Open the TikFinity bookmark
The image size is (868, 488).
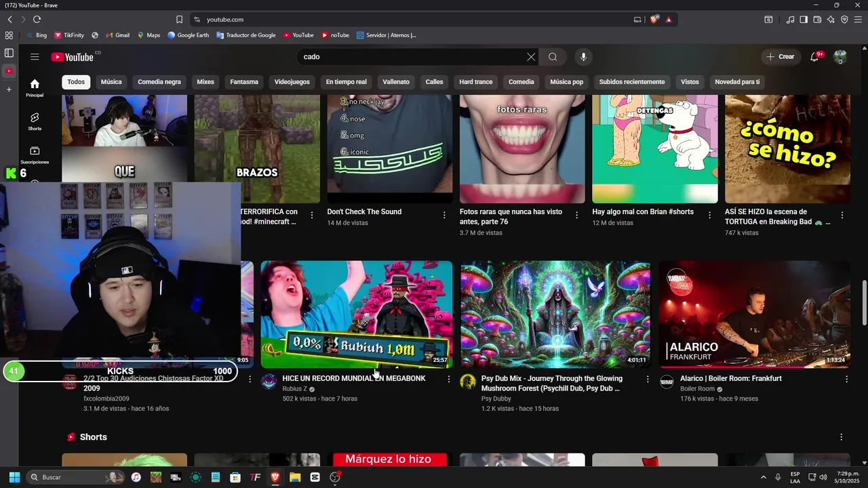click(x=68, y=35)
